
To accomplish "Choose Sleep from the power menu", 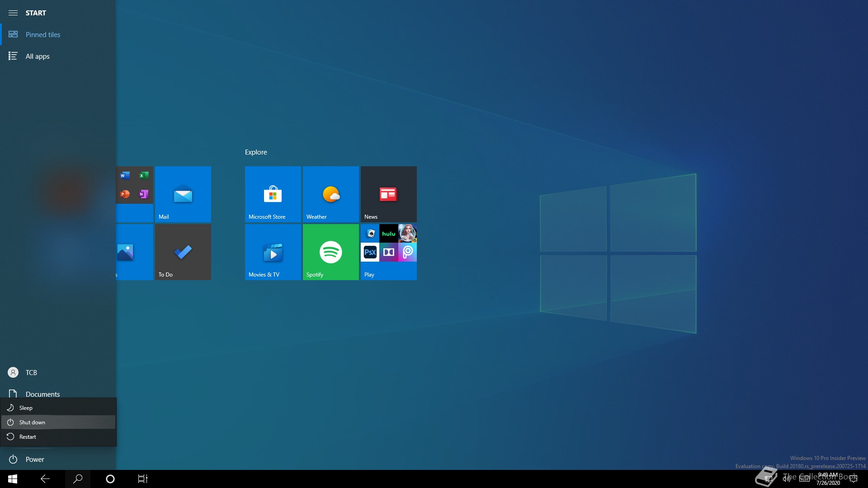I will tap(58, 408).
